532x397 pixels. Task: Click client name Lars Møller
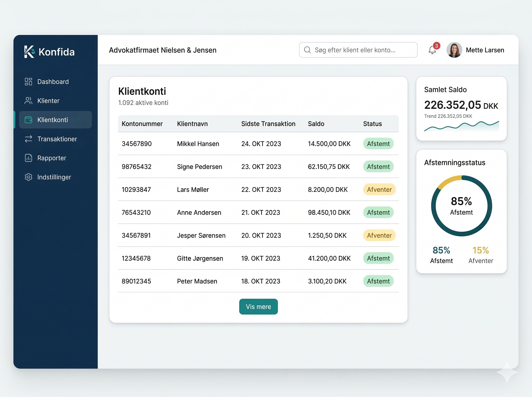193,190
